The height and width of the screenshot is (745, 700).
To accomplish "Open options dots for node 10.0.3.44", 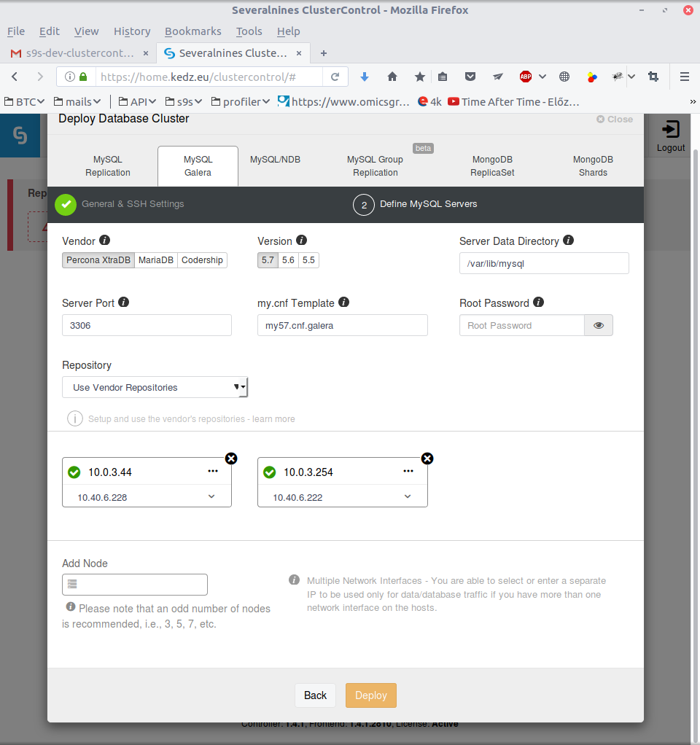I will click(212, 471).
